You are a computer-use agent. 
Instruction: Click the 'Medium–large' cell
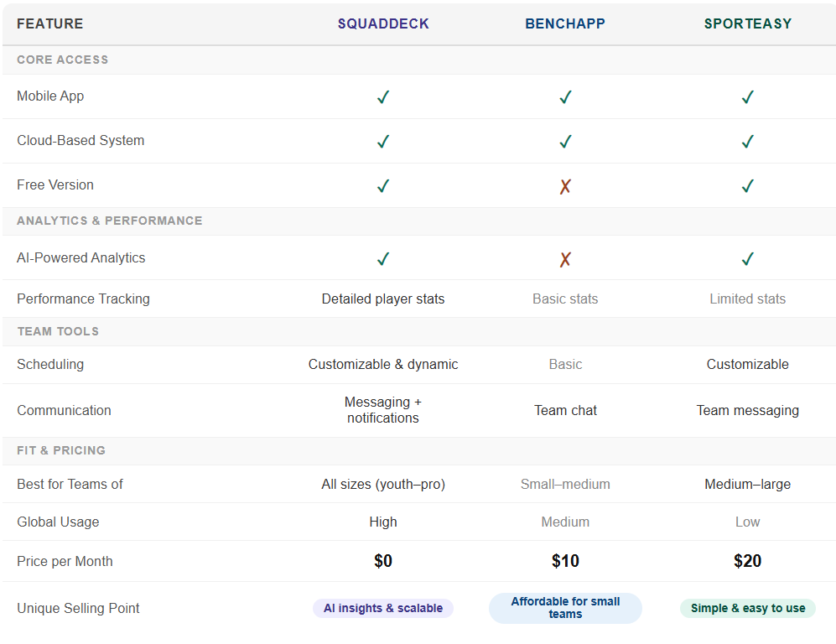[747, 484]
